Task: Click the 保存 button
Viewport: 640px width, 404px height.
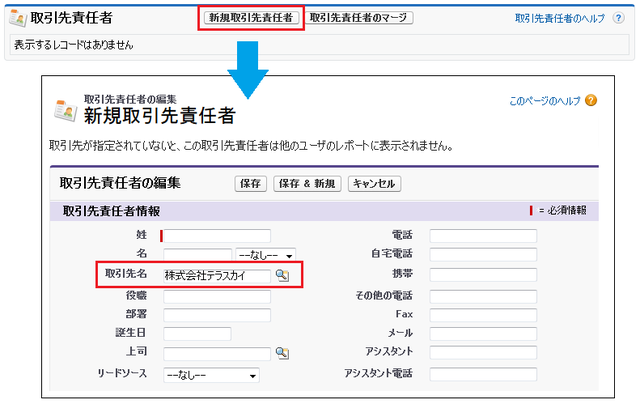Action: 251,184
